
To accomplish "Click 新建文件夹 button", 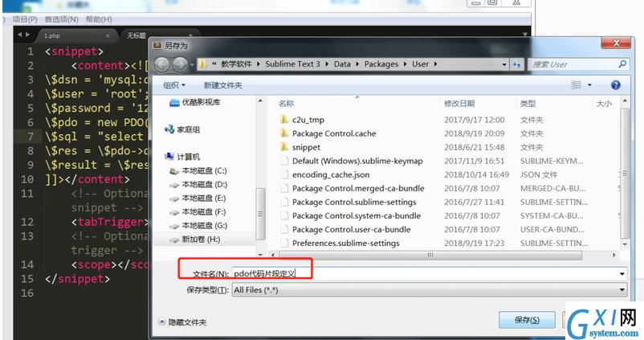I will 223,85.
